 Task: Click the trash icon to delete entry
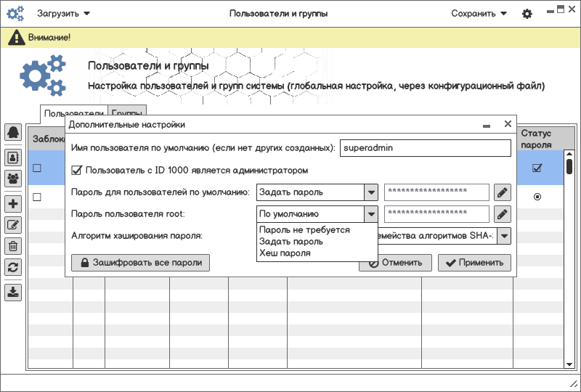tap(13, 246)
